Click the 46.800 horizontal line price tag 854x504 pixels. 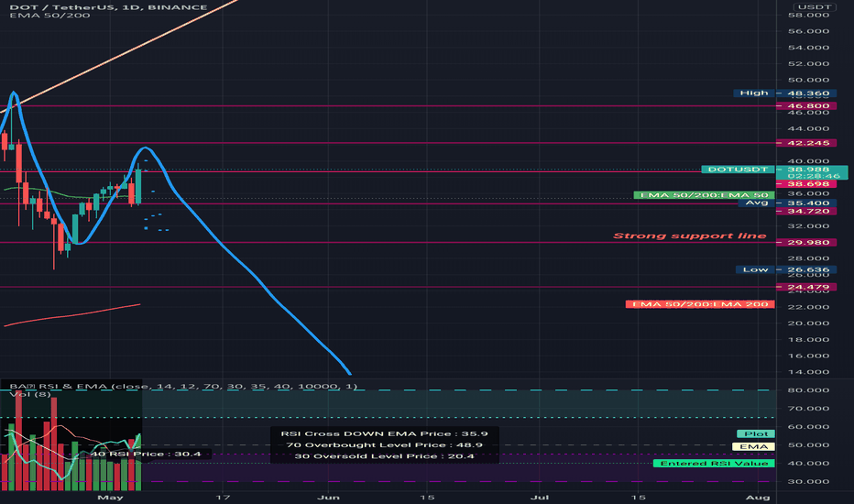coord(808,106)
